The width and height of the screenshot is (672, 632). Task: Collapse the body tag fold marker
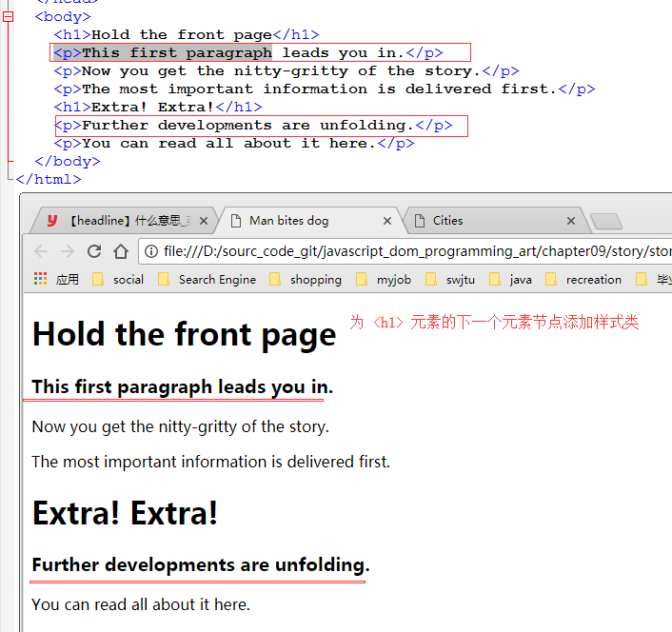coord(9,17)
